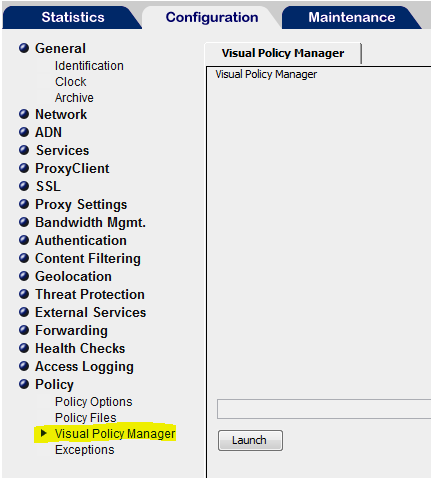Image resolution: width=431 pixels, height=478 pixels.
Task: Click the bullet icon next to Policy
Action: pos(24,384)
